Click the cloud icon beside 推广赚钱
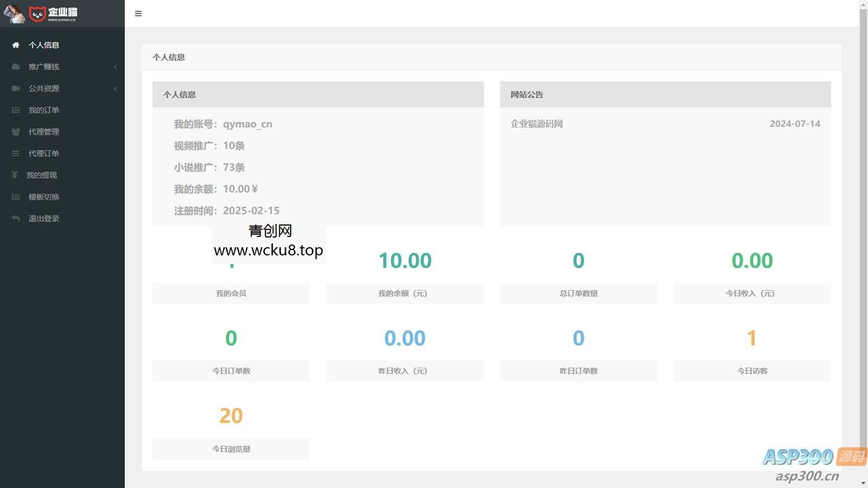The height and width of the screenshot is (488, 868). [x=16, y=67]
